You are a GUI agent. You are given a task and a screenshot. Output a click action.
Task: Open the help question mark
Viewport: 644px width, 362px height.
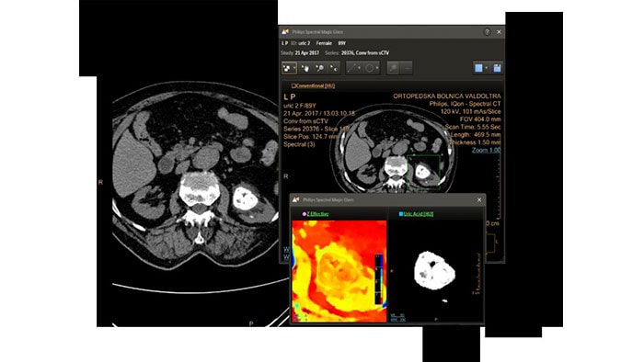(x=487, y=31)
